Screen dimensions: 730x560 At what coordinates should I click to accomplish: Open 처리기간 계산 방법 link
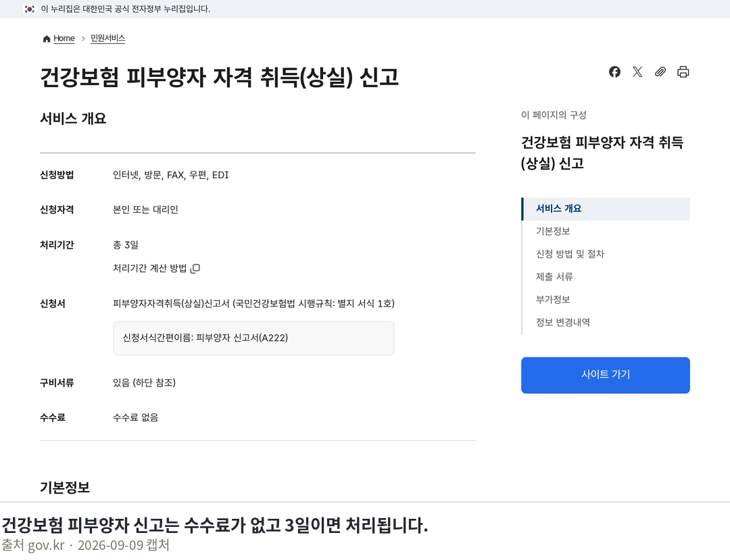point(149,268)
